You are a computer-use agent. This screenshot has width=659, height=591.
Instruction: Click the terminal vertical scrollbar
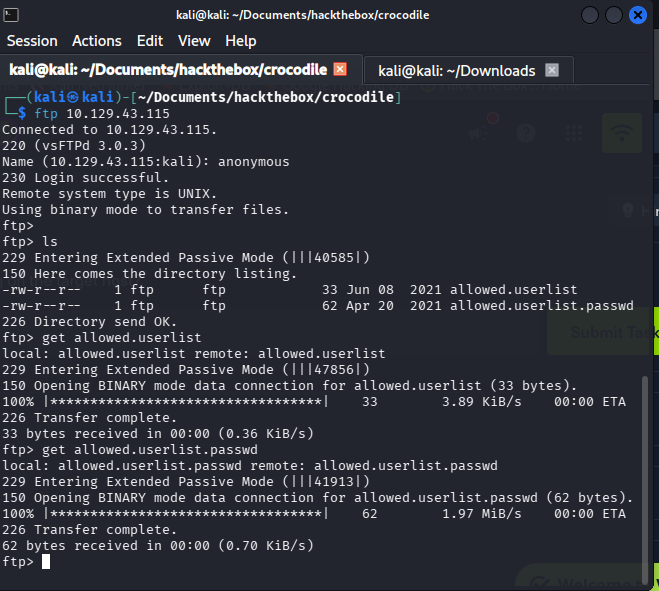(x=646, y=479)
